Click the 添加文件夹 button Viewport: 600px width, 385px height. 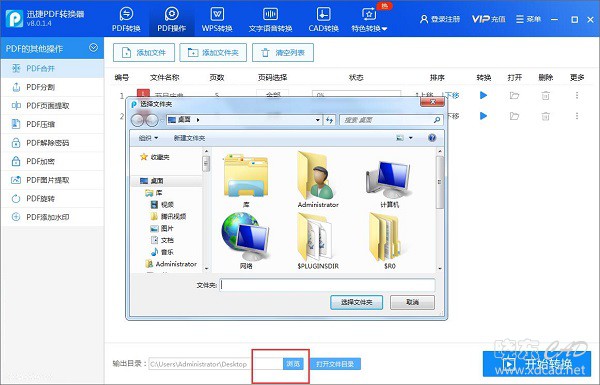(213, 52)
